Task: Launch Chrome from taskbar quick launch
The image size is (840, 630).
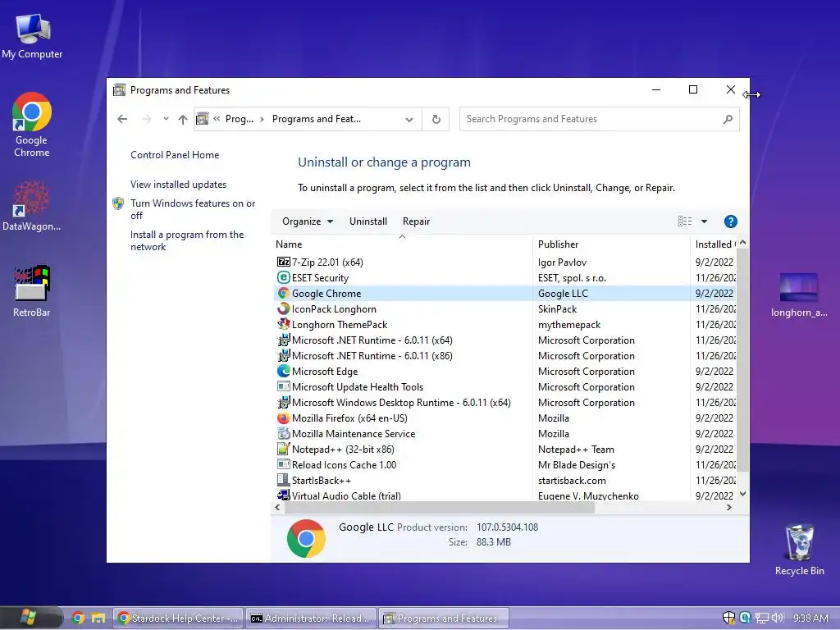Action: point(78,619)
